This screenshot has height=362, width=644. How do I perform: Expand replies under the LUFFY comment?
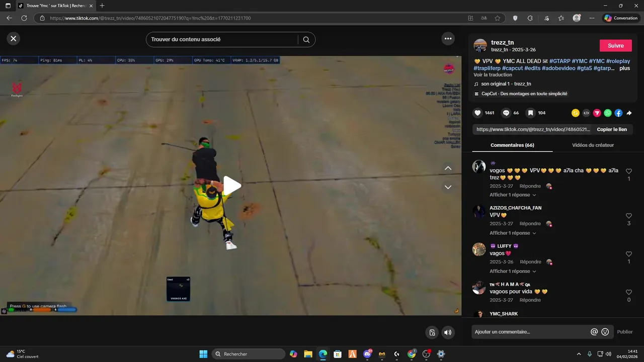tap(513, 271)
